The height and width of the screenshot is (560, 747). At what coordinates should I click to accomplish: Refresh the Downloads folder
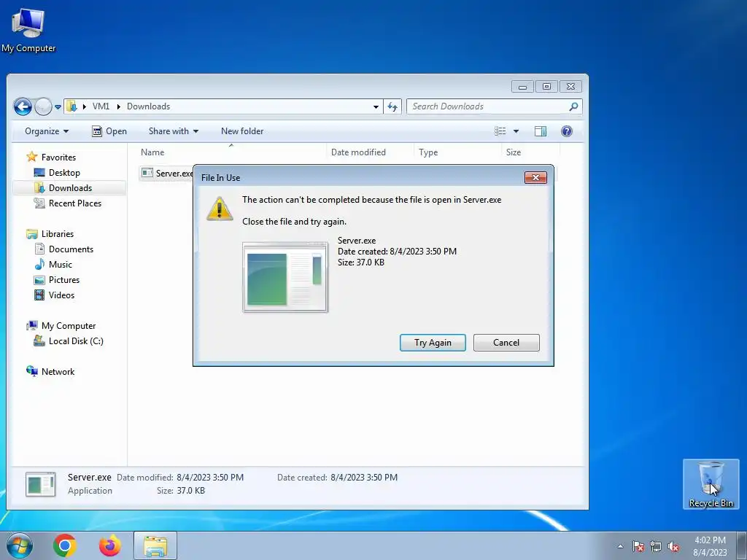pos(392,106)
